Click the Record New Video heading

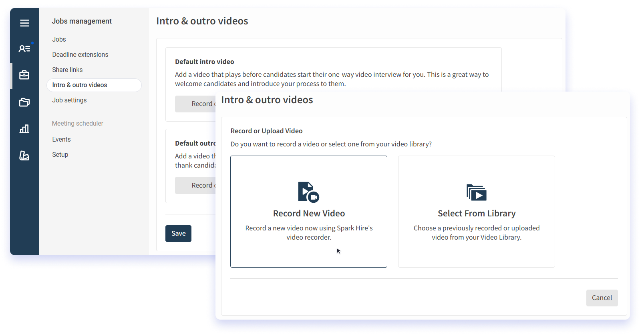(309, 214)
